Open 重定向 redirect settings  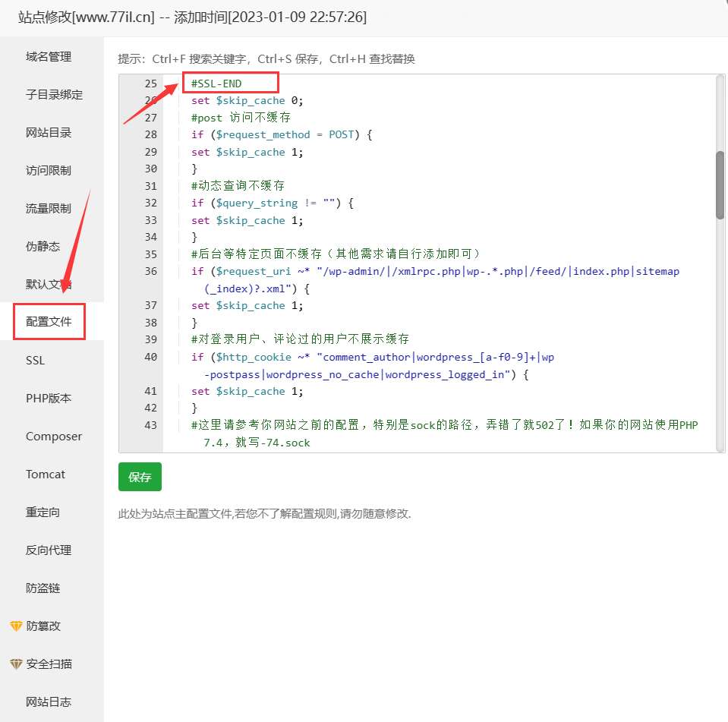coord(42,512)
